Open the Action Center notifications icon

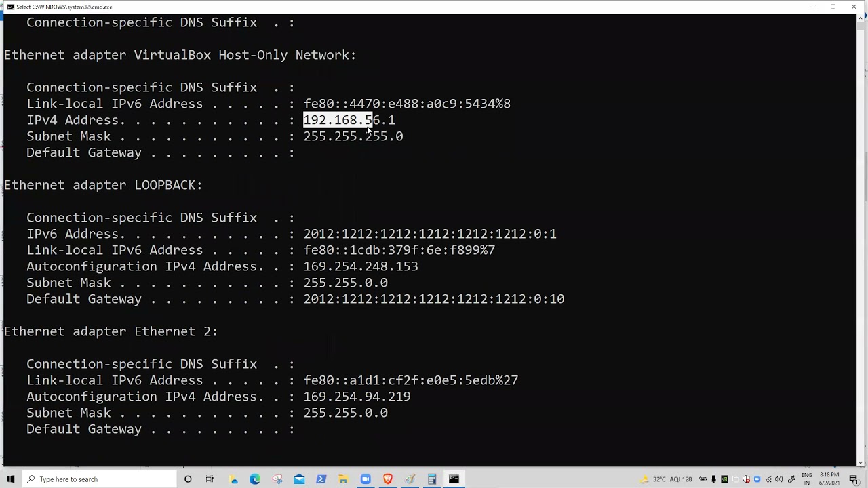click(854, 479)
